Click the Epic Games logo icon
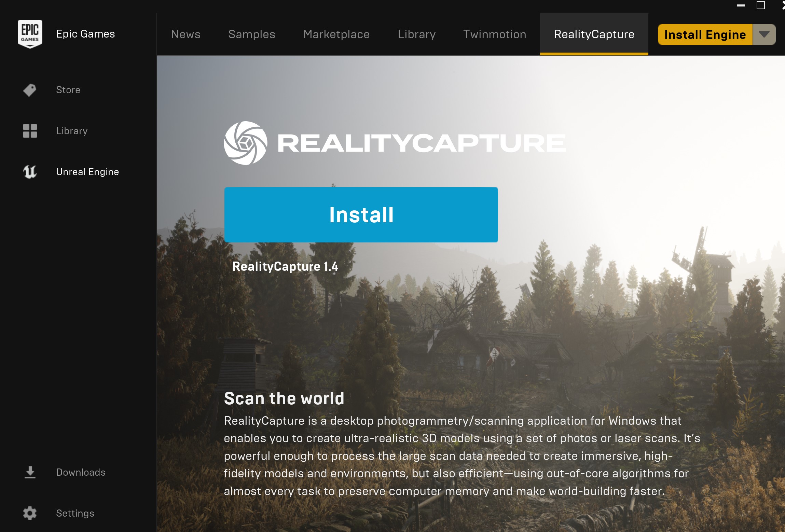Image resolution: width=785 pixels, height=532 pixels. point(30,34)
